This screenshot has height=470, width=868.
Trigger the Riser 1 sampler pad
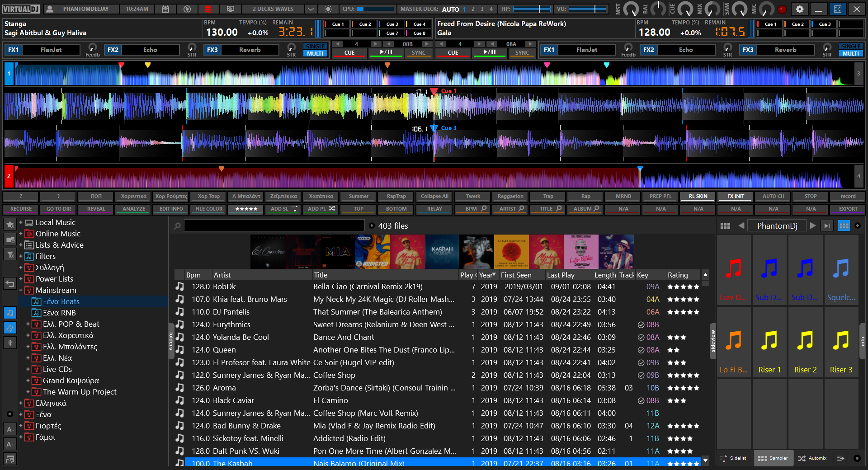[x=769, y=342]
